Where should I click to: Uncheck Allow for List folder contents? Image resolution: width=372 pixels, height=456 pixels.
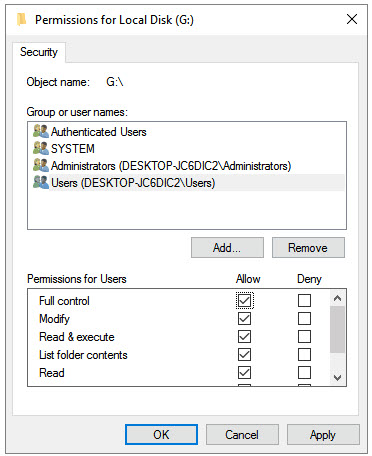click(244, 355)
